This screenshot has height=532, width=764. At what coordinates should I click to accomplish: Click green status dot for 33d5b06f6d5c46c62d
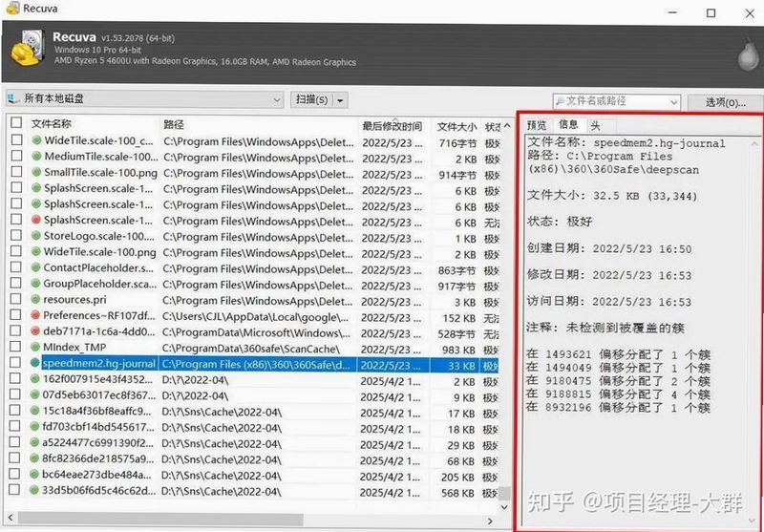pyautogui.click(x=33, y=490)
